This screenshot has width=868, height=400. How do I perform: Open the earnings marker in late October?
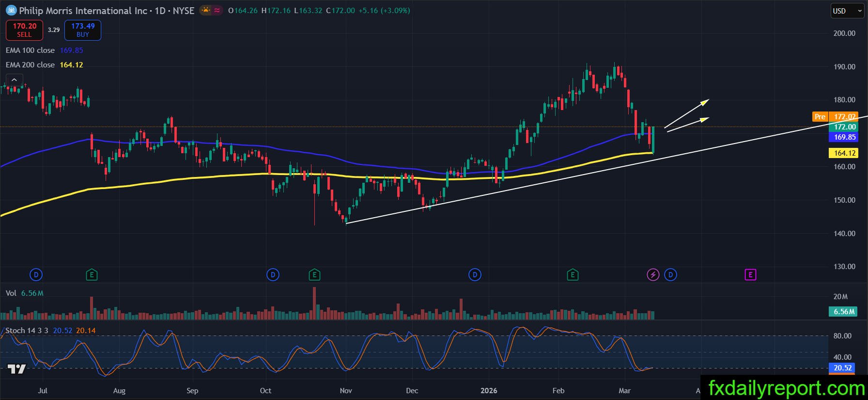[314, 275]
